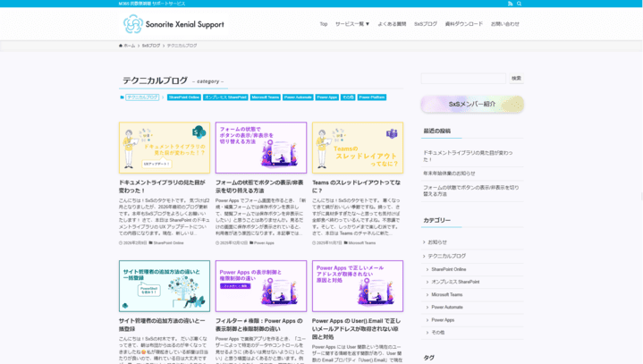The width and height of the screenshot is (643, 364).
Task: Filter by Power Automate tag
Action: (x=298, y=97)
